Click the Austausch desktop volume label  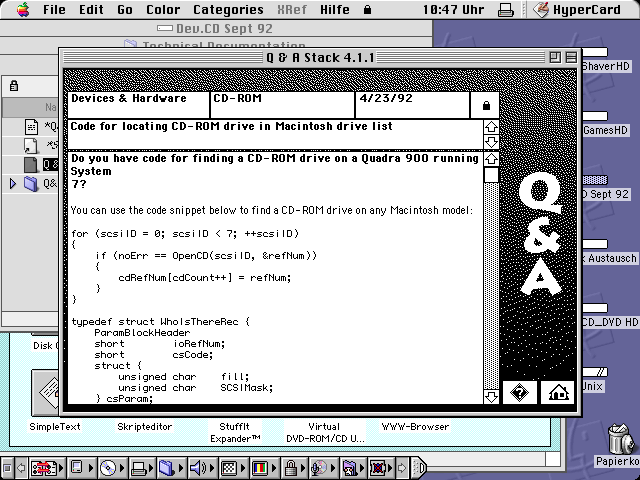point(610,258)
